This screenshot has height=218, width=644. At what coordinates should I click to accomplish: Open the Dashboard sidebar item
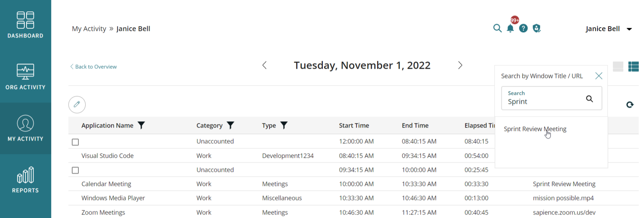(x=25, y=25)
